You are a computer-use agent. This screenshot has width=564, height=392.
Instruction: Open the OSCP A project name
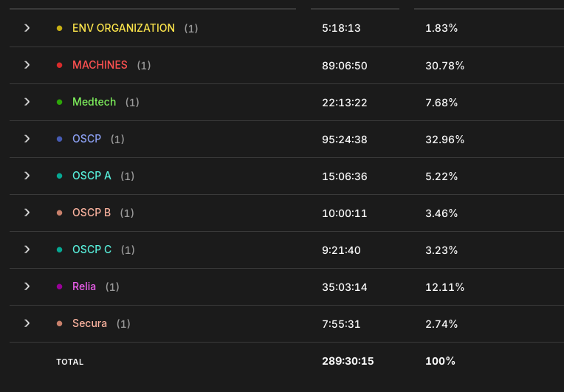coord(92,176)
